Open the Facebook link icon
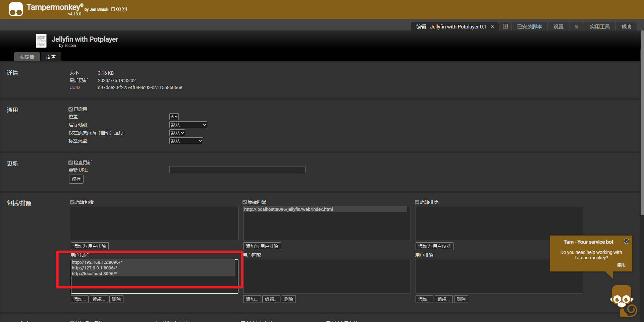The image size is (644, 322). [x=118, y=9]
